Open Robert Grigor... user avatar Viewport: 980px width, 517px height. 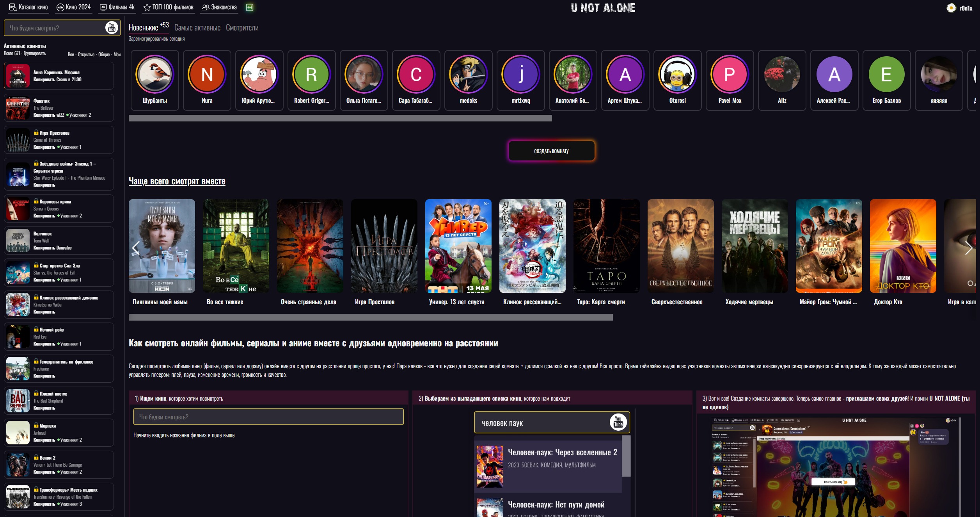click(x=312, y=74)
